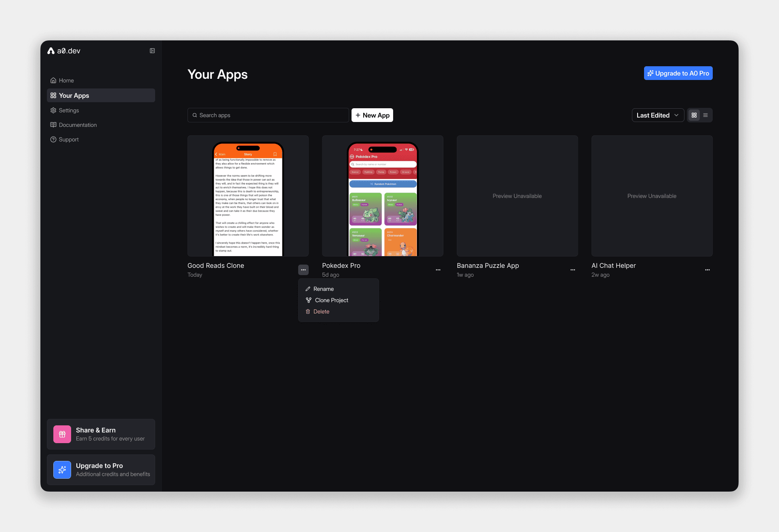
Task: Open Documentation via the book icon
Action: (x=53, y=125)
